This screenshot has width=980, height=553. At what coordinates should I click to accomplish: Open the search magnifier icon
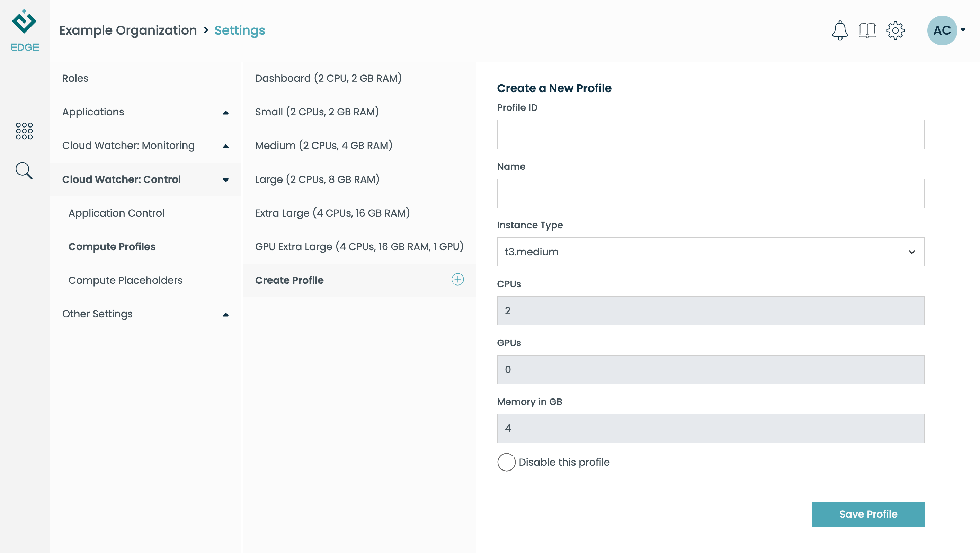point(24,170)
